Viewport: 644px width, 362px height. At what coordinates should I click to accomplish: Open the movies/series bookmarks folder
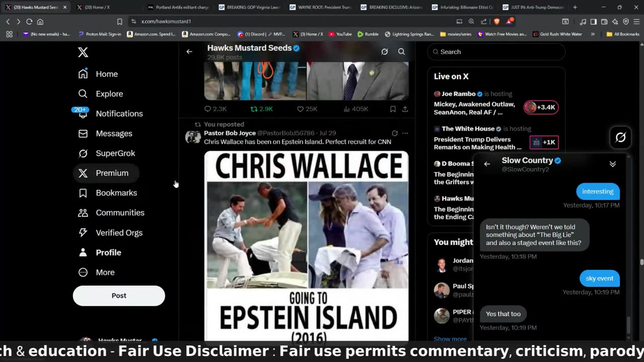click(457, 34)
